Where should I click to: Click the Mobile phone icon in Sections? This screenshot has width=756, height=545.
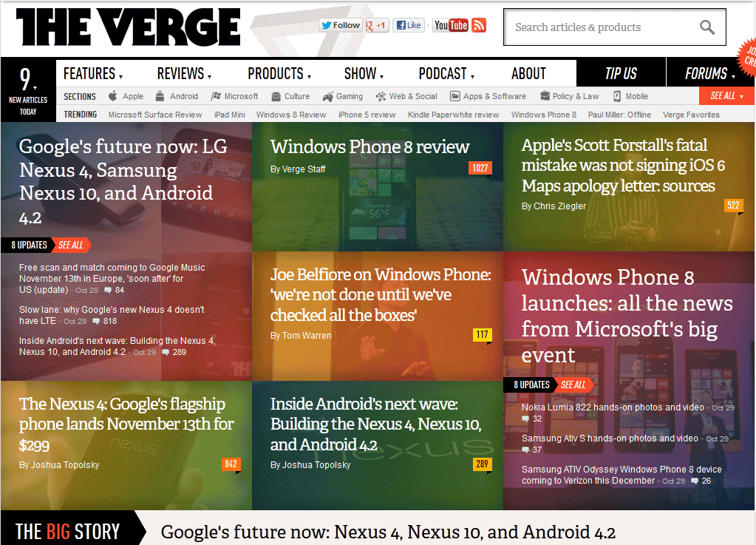click(617, 96)
